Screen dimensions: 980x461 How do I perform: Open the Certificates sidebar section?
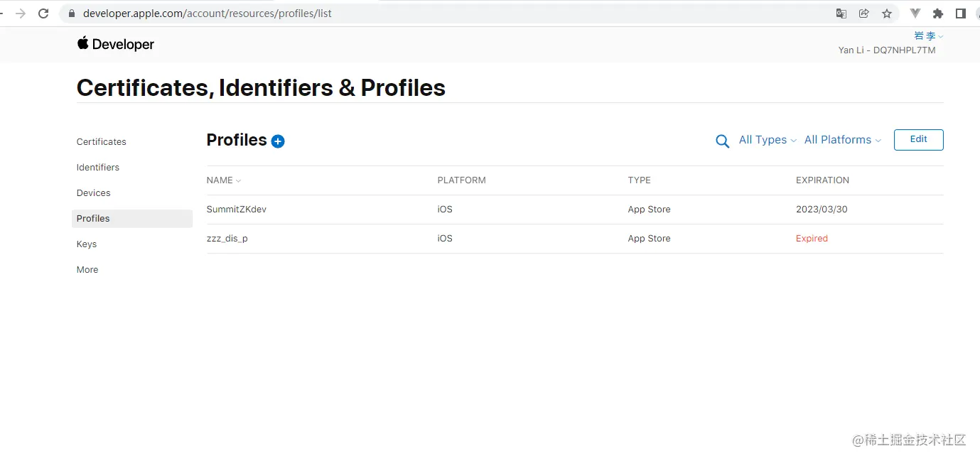pyautogui.click(x=102, y=142)
